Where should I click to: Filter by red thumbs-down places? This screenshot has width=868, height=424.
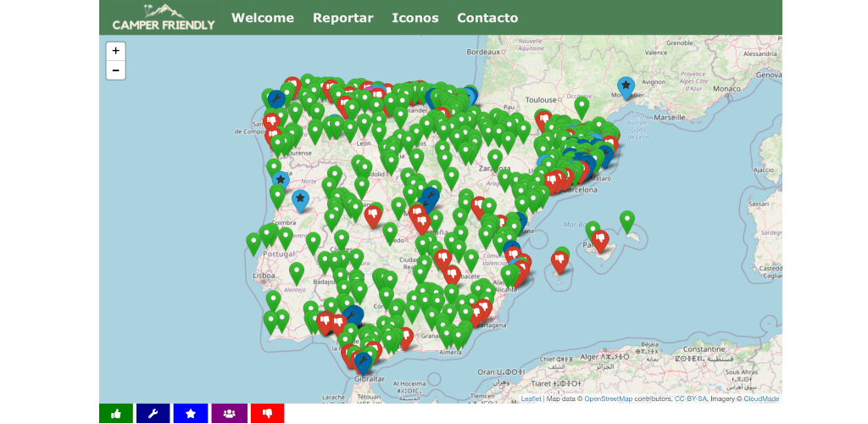click(267, 414)
